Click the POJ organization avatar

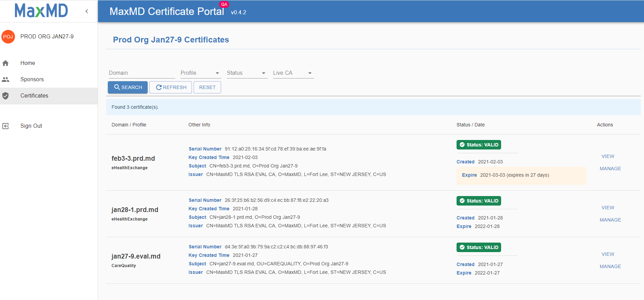click(x=8, y=37)
